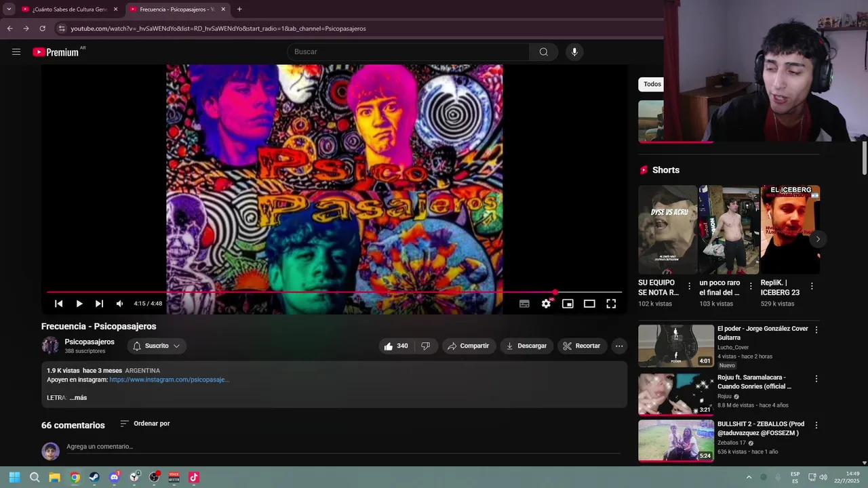Open the un poco raro el final short
The image size is (868, 488).
[729, 230]
